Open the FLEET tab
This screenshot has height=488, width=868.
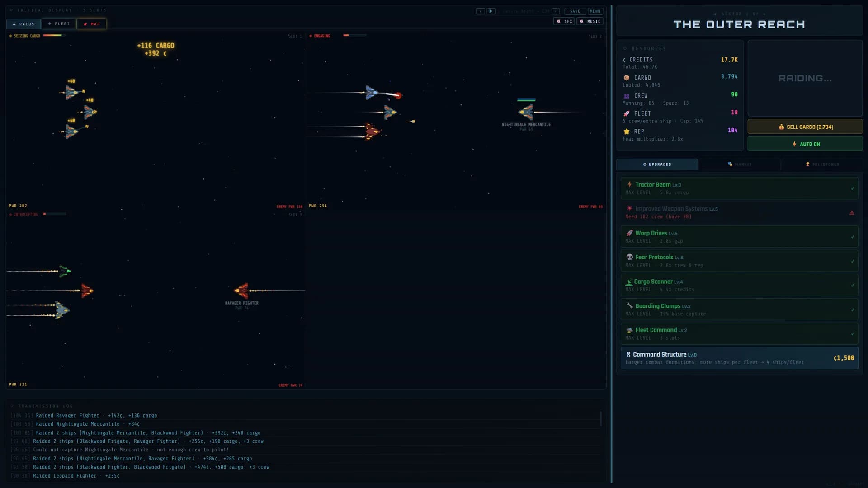[x=59, y=24]
